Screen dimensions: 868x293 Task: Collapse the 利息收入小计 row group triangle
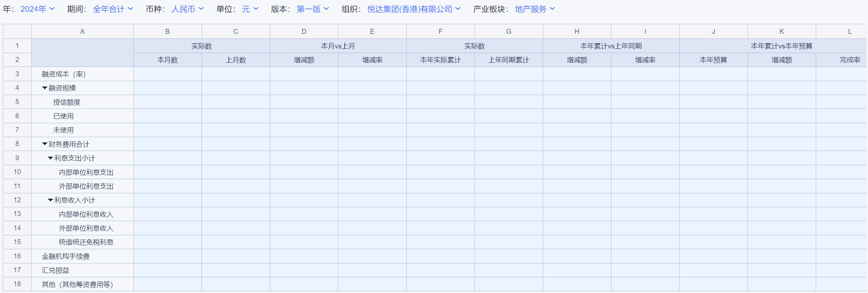(50, 200)
